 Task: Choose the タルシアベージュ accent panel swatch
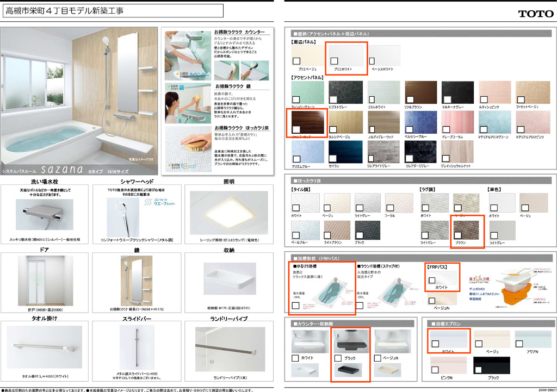[x=345, y=122]
